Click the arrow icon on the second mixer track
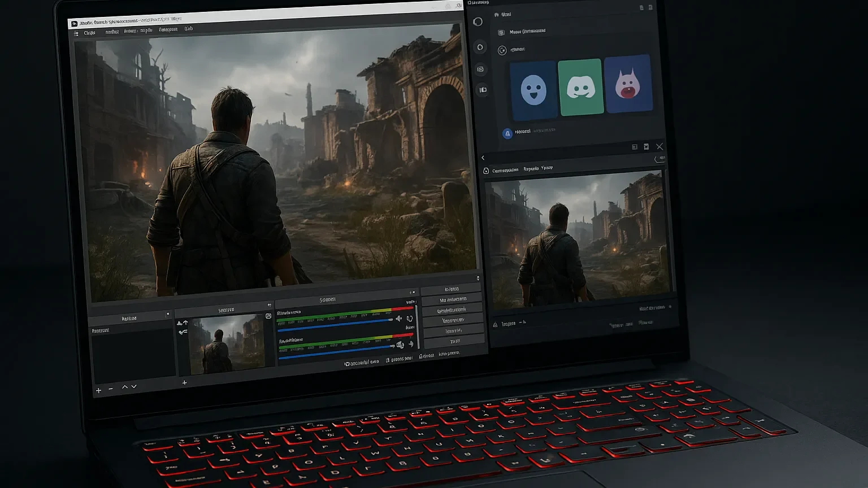Screen dimensions: 868x488 (411, 344)
